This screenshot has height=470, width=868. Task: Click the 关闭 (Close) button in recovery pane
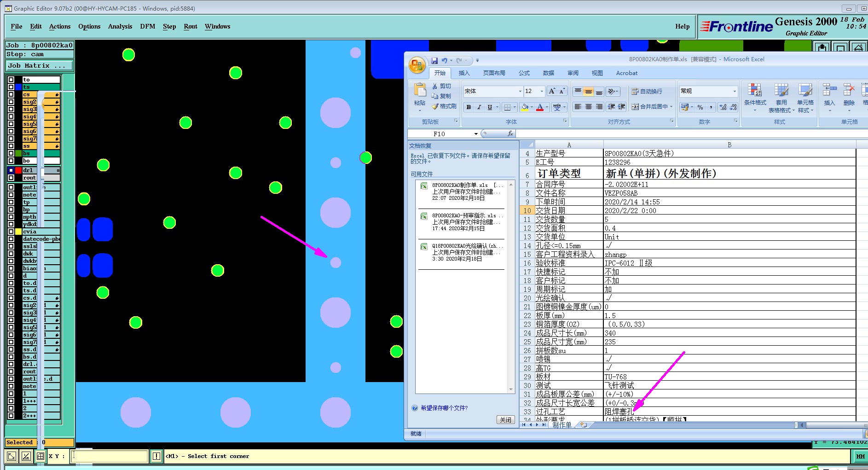pyautogui.click(x=505, y=420)
